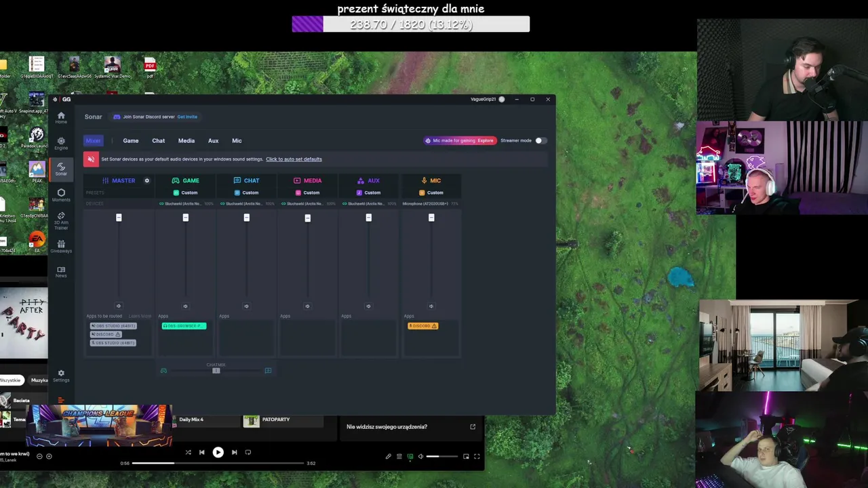Click the ChatMix balance slider handle

pyautogui.click(x=216, y=371)
